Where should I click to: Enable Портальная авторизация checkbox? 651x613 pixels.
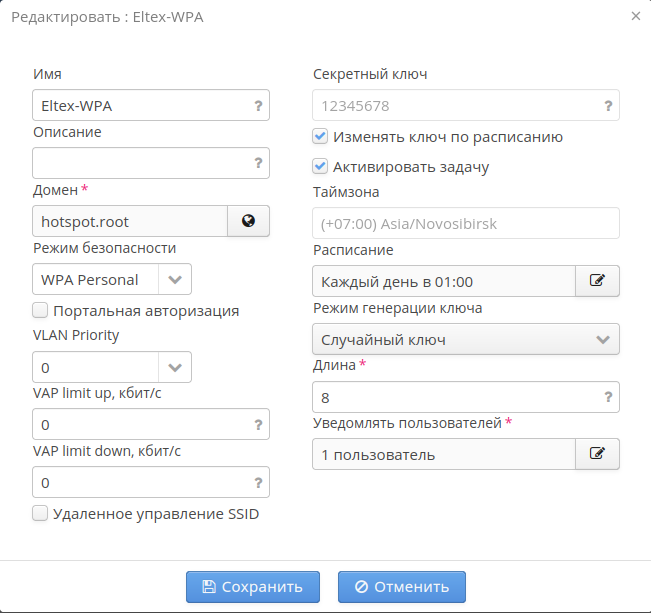[40, 310]
